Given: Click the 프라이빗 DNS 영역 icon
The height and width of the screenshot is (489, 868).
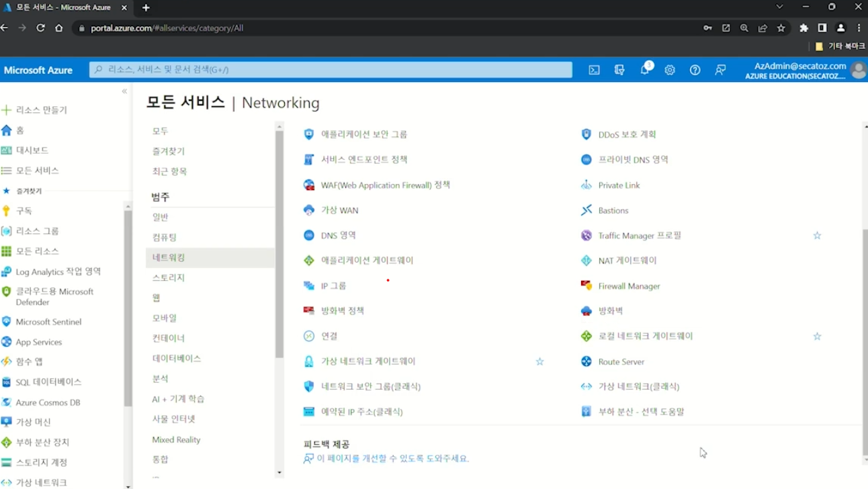Looking at the screenshot, I should pyautogui.click(x=587, y=160).
